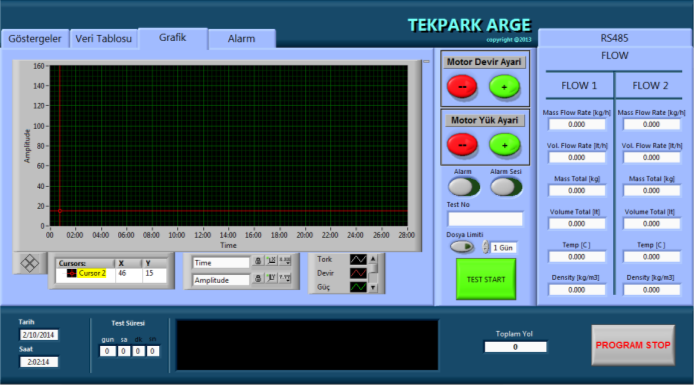This screenshot has width=694, height=385.
Task: Toggle the Alarm Sesi switch
Action: click(505, 187)
